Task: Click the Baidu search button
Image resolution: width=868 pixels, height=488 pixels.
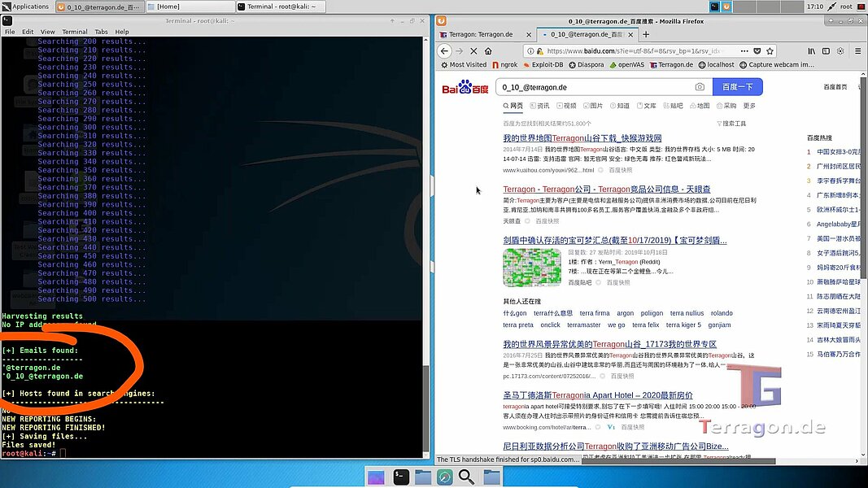Action: [x=737, y=87]
